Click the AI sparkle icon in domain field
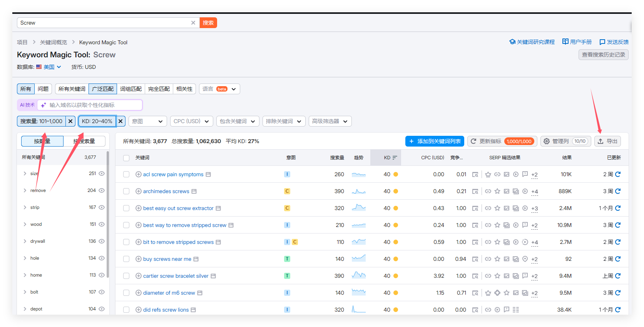Viewport: 644px width, 327px height. (43, 105)
